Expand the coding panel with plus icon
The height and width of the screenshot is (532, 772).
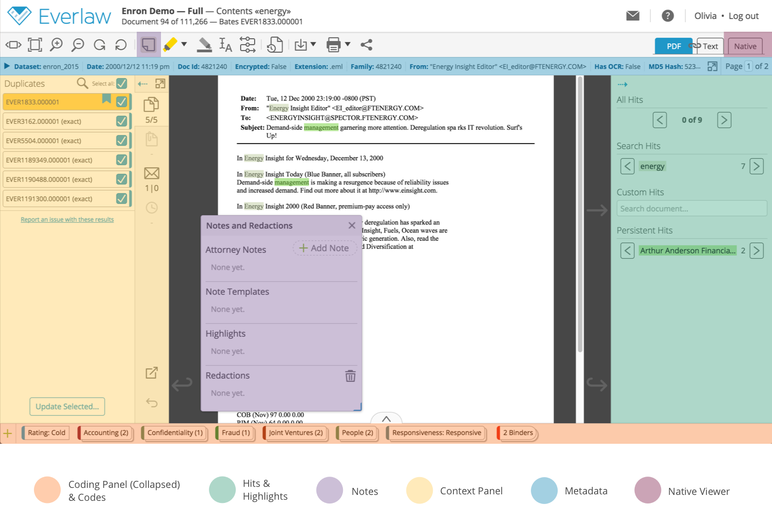8,433
